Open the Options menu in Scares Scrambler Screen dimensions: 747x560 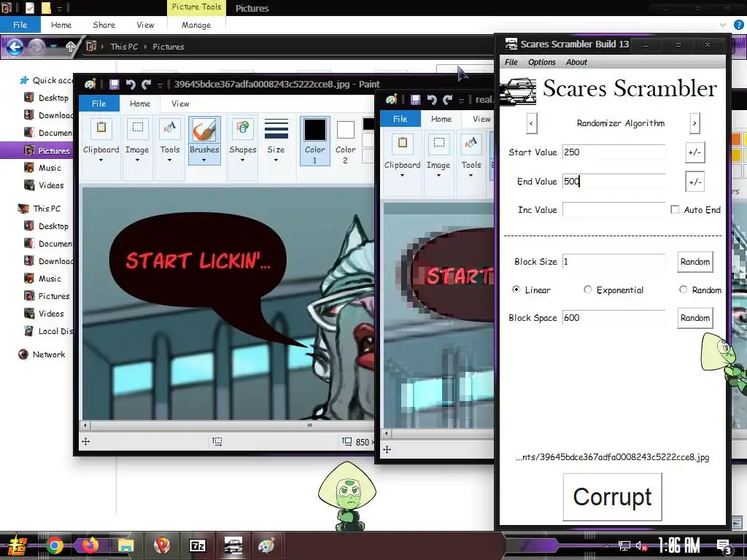542,62
